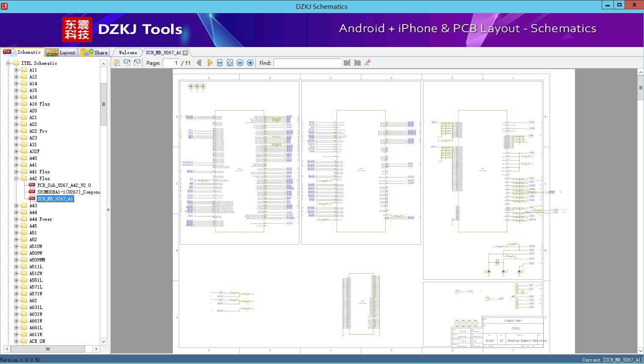Select the A51 folder
The image size is (644, 364).
click(33, 233)
